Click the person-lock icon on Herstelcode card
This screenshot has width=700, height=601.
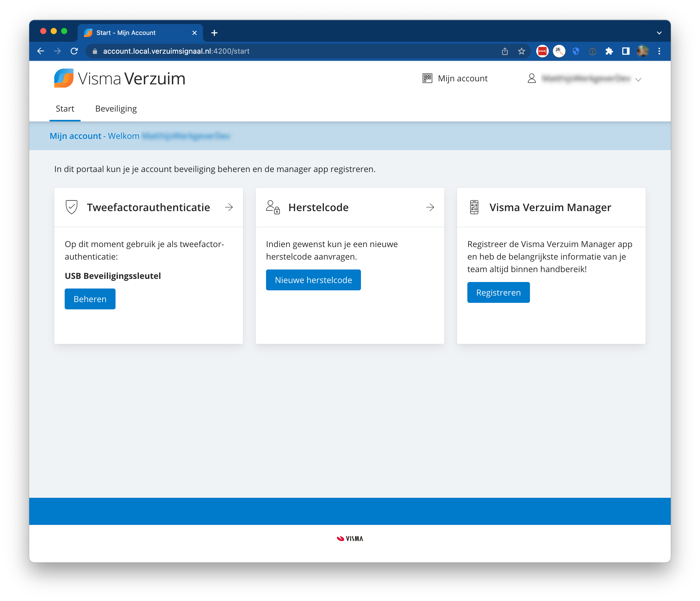[273, 207]
